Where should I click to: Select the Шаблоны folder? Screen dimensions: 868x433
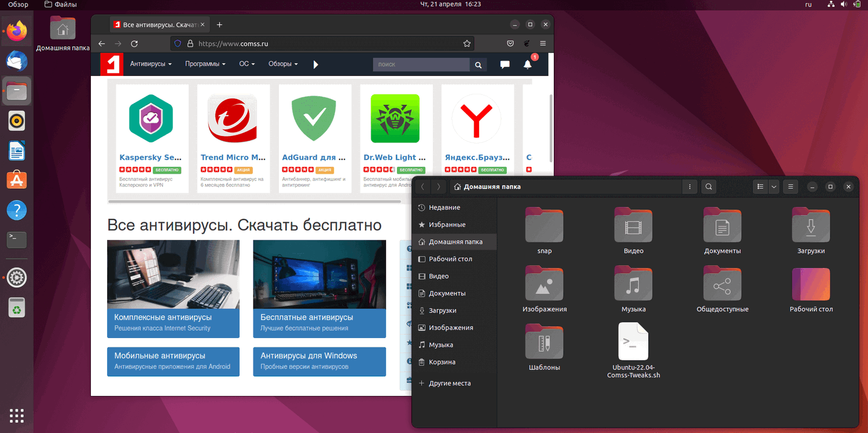(545, 346)
